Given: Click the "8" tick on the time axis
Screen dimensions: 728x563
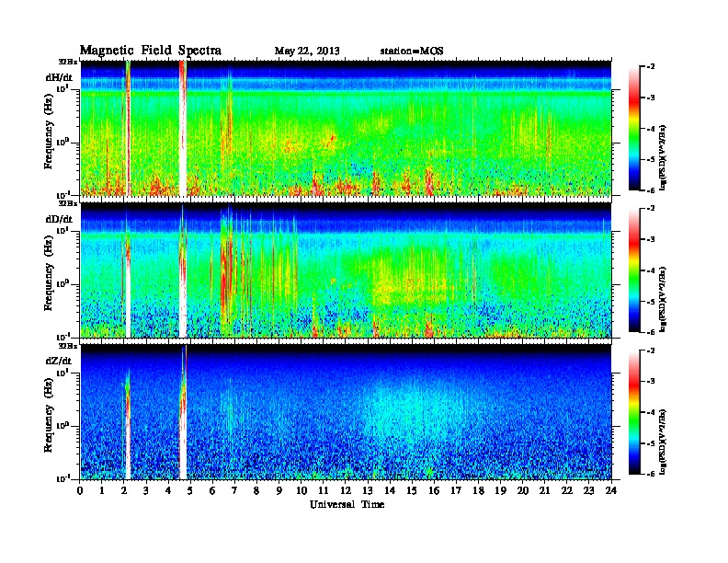Looking at the screenshot, I should point(256,491).
